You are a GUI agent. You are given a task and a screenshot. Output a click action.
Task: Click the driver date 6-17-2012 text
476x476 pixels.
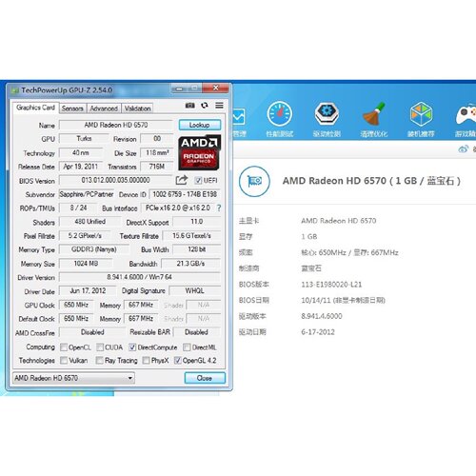click(318, 332)
